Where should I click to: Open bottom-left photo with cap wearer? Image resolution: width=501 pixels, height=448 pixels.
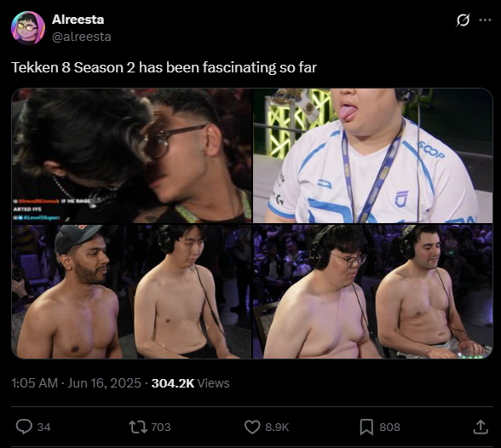tap(131, 291)
